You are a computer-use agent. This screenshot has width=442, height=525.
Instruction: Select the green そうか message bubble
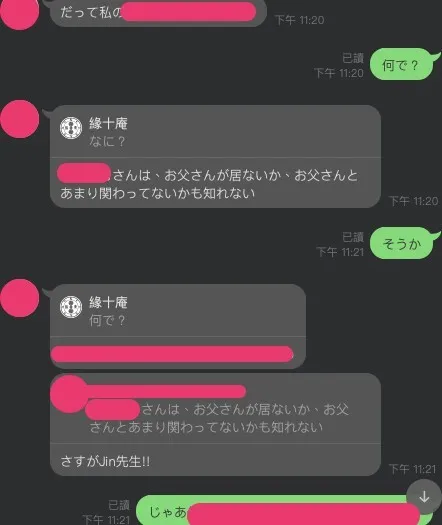pyautogui.click(x=402, y=243)
